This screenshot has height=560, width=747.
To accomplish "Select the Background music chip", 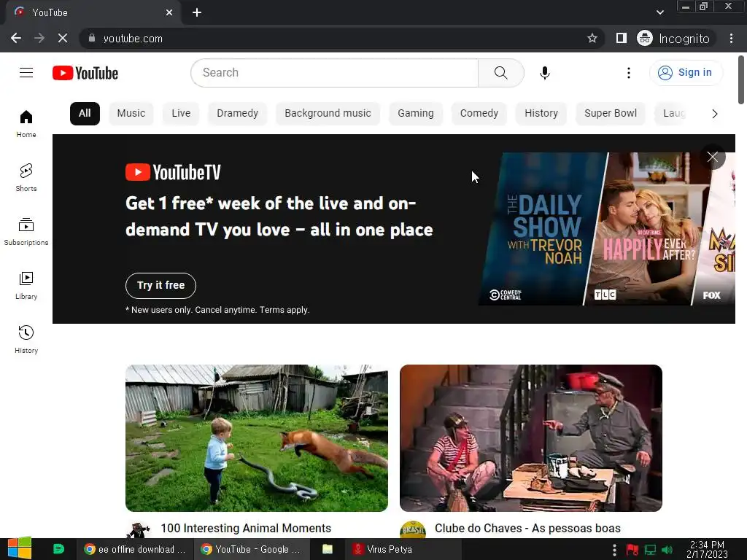I will click(328, 113).
